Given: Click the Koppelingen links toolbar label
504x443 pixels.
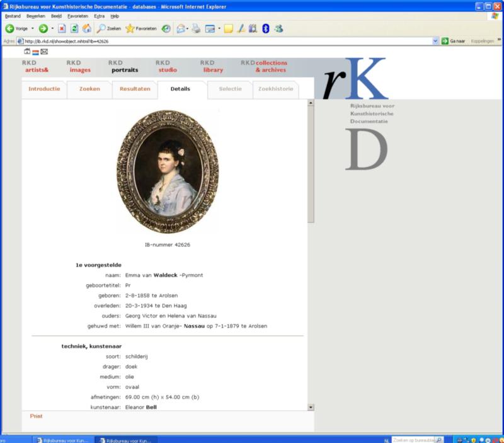Looking at the screenshot, I should [482, 41].
